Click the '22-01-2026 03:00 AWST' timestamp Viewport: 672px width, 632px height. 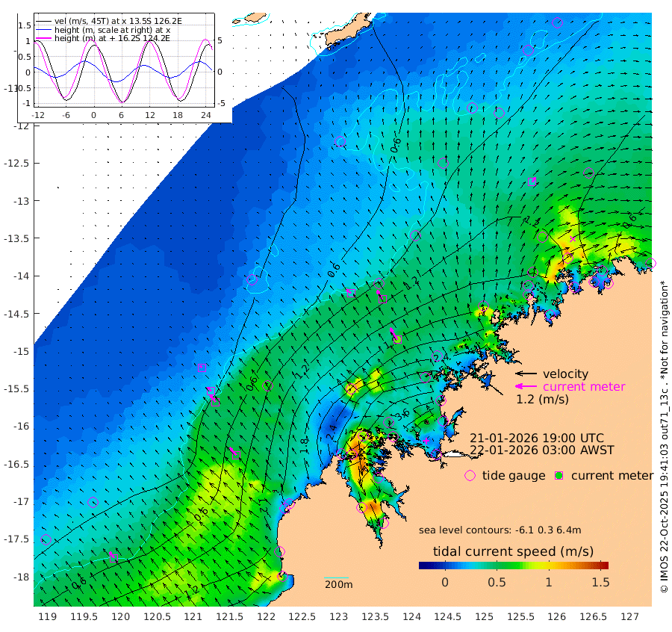click(x=542, y=450)
